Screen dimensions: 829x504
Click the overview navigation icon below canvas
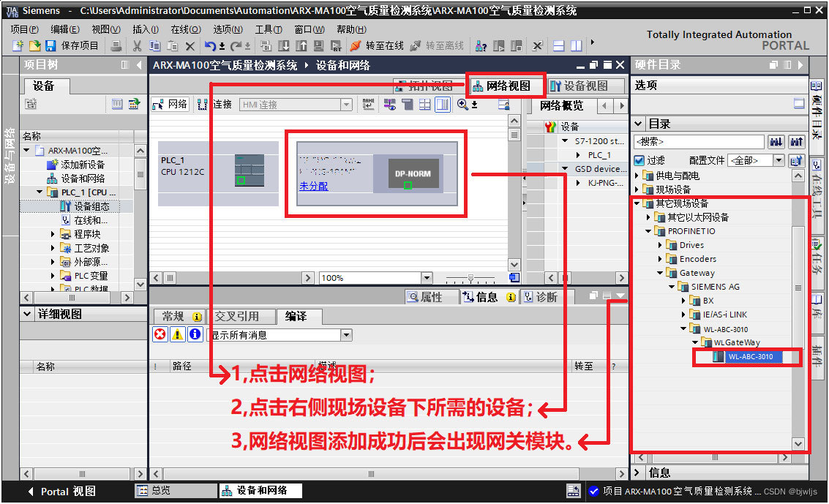pyautogui.click(x=514, y=277)
